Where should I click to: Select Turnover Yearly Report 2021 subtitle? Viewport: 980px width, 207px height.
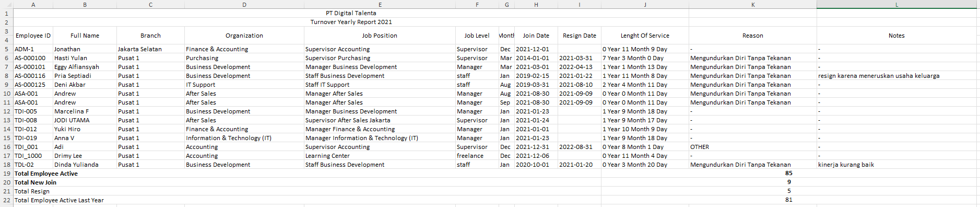click(351, 22)
